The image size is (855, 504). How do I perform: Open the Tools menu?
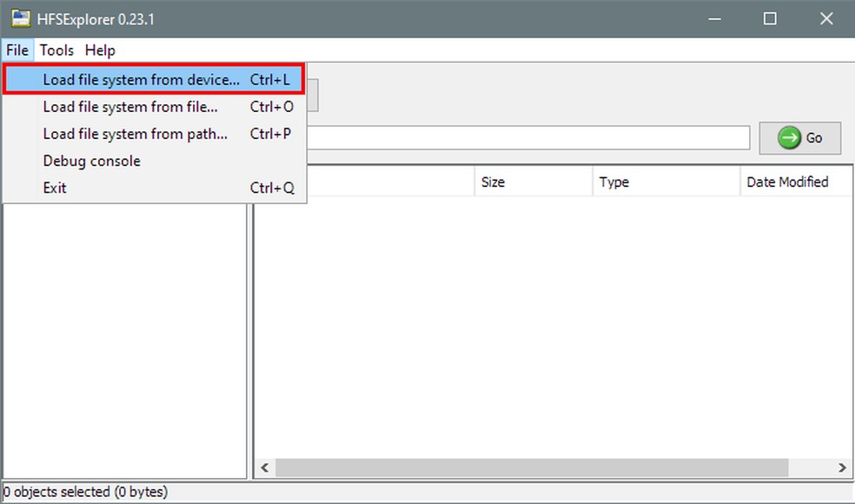pos(56,50)
